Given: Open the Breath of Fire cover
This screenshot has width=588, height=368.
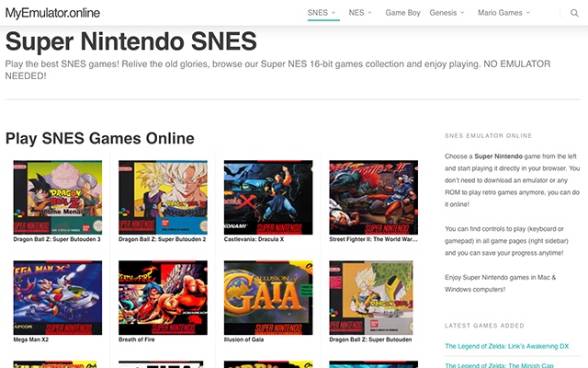Looking at the screenshot, I should 164,297.
